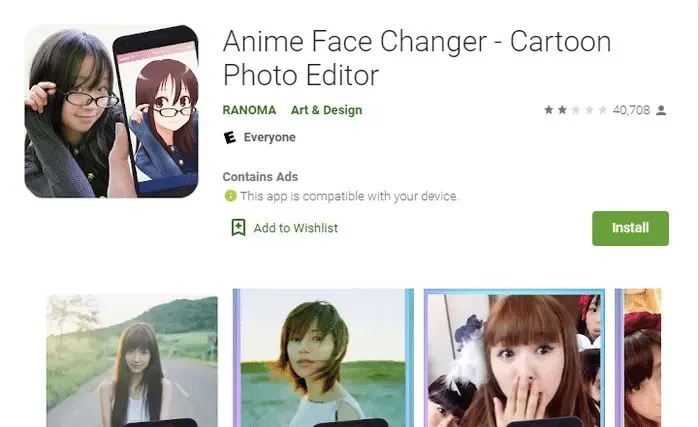Screen dimensions: 699x427
Task: Open the screenshot showing a country road
Action: (132, 360)
